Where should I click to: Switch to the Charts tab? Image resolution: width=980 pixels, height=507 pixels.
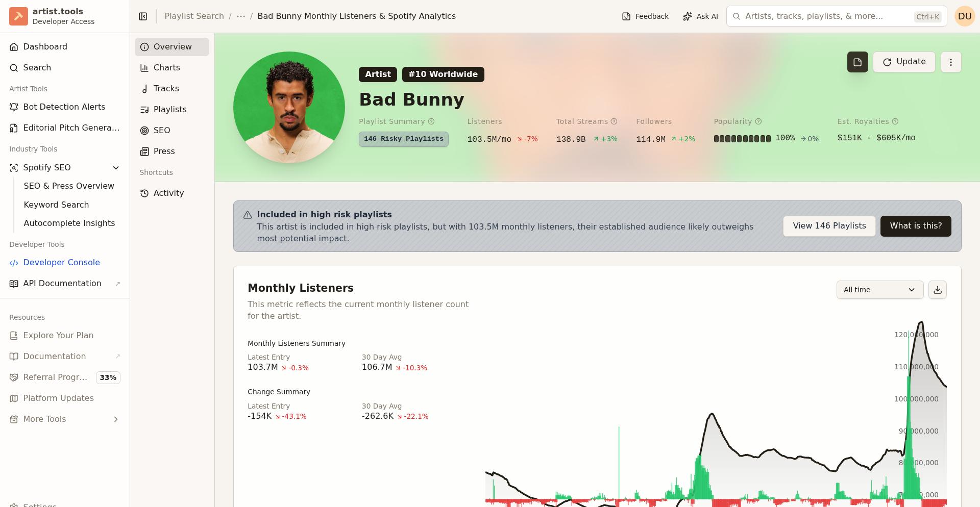pos(166,67)
